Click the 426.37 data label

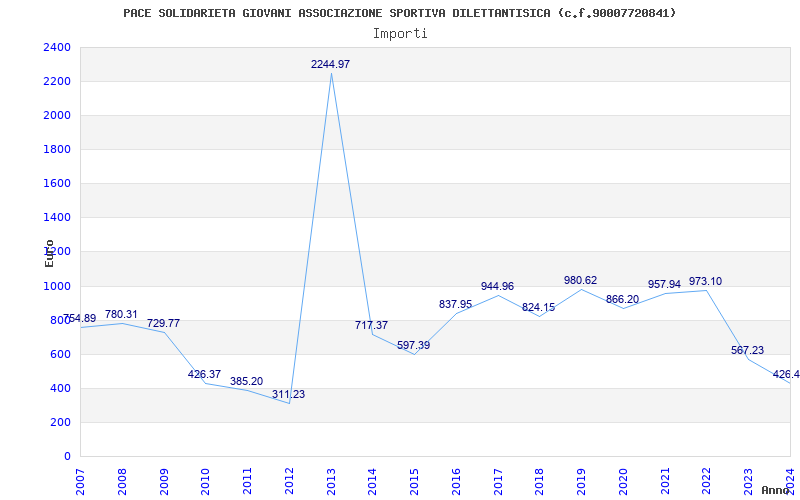click(205, 374)
